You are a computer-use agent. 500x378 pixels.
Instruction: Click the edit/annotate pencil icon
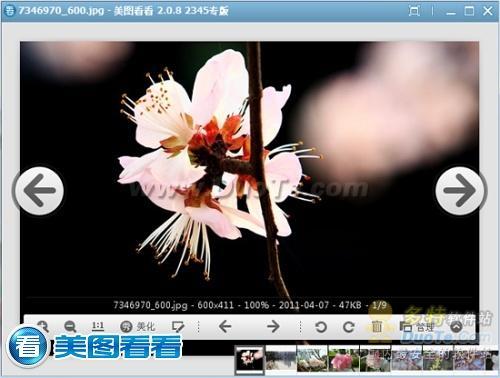[x=178, y=327]
